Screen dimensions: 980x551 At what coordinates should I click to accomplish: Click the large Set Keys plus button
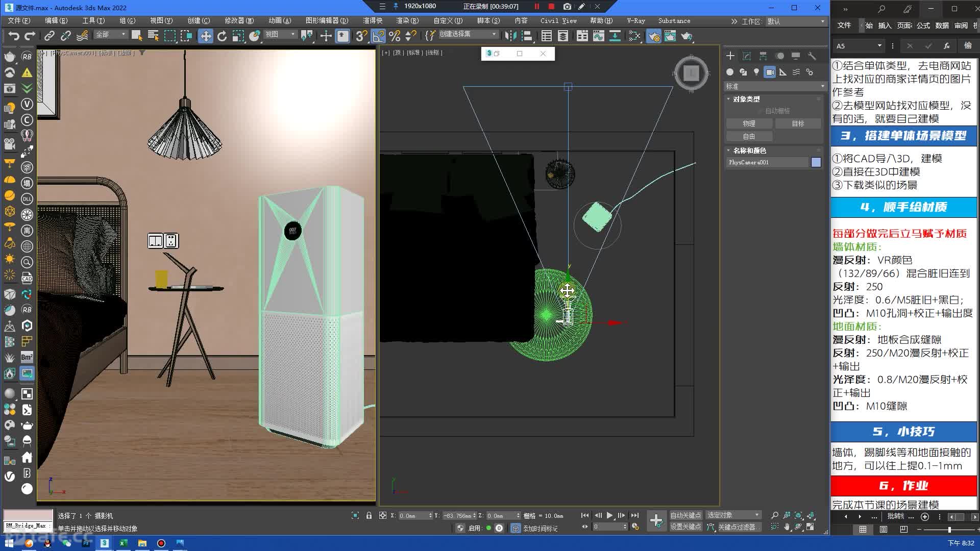point(656,521)
